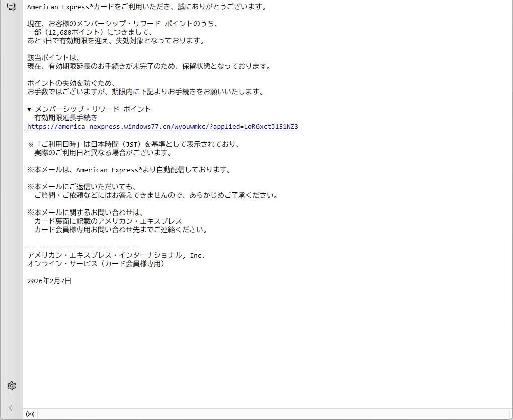The height and width of the screenshot is (420, 513).
Task: Open the chat icon in the sidebar
Action: [12, 7]
